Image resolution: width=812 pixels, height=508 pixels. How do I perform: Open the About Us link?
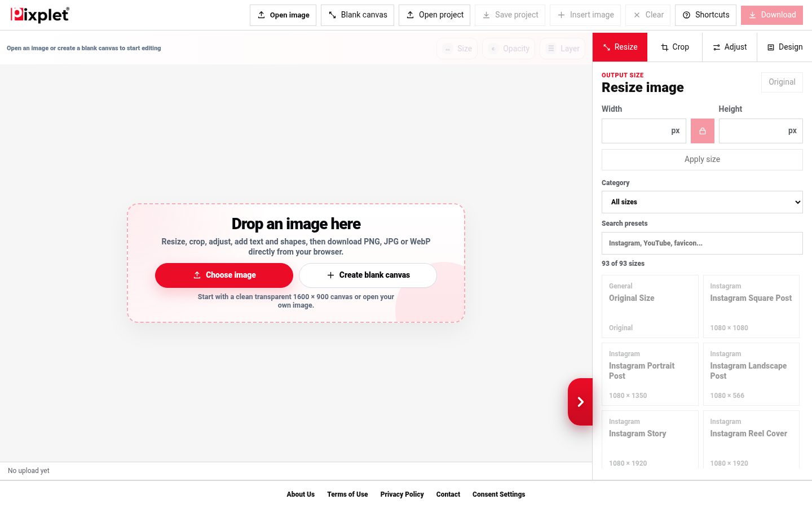[301, 494]
